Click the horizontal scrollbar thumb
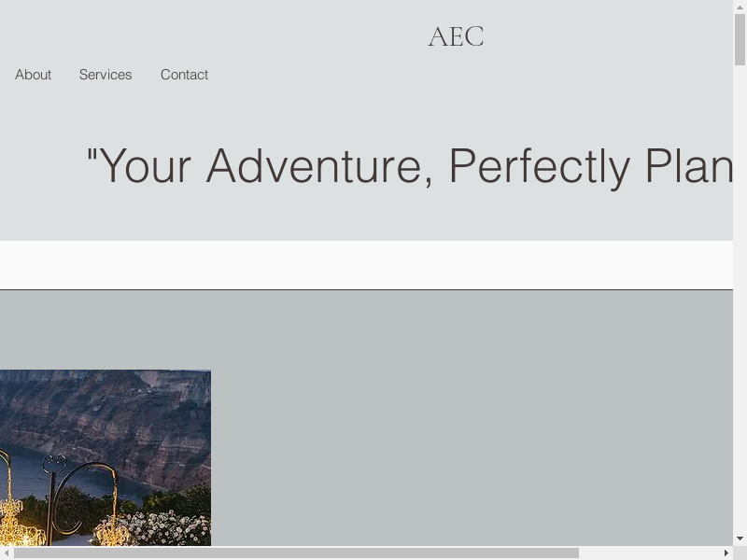Screen dimensions: 747x560 tap(295, 553)
